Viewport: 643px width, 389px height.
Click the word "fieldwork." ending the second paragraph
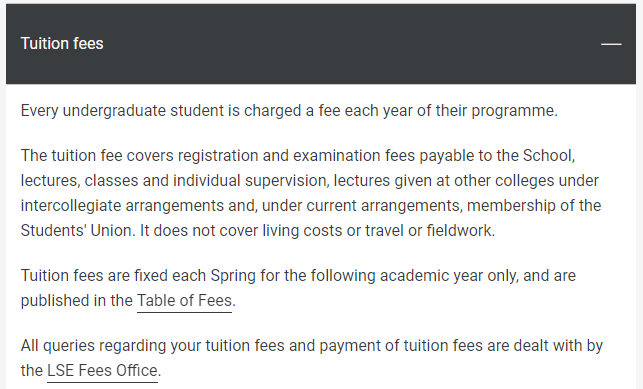(461, 230)
